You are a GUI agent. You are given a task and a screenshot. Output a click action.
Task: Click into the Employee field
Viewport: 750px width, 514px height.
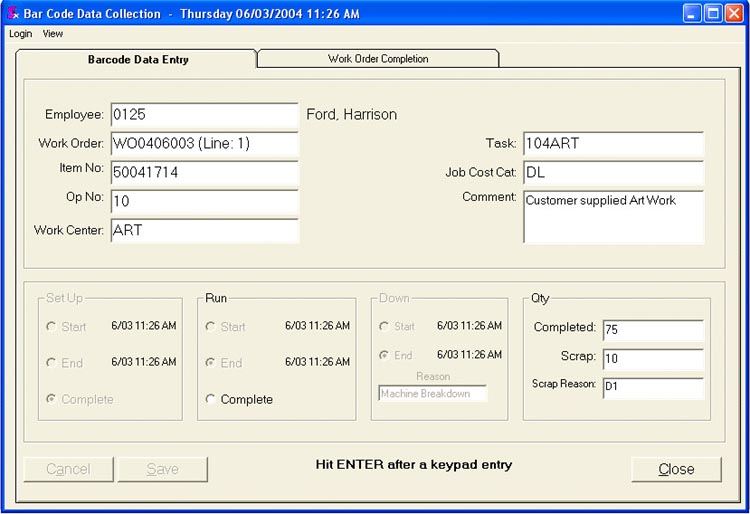[203, 115]
